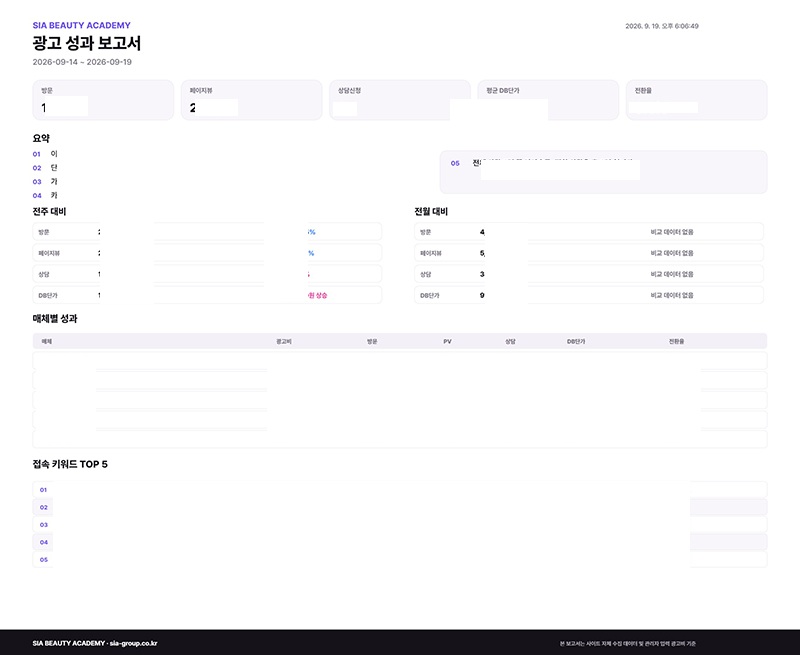Click the 전환율 summary card label
800x655 pixels.
[643, 90]
